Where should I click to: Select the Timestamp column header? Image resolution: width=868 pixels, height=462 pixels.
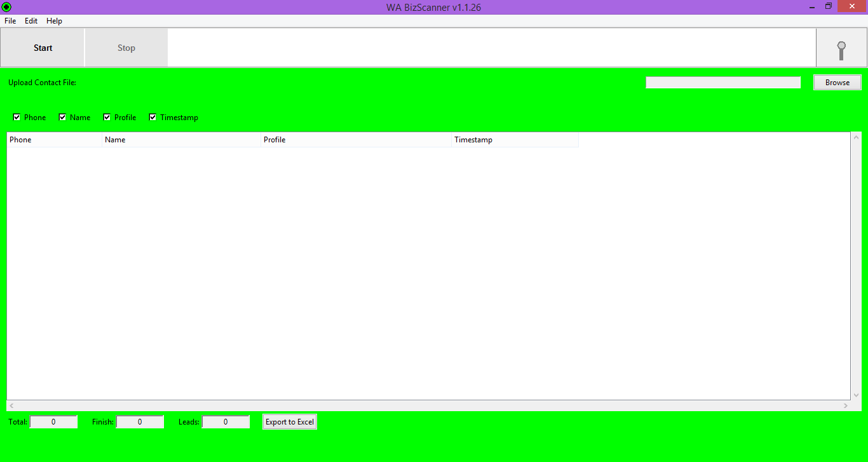click(x=515, y=140)
